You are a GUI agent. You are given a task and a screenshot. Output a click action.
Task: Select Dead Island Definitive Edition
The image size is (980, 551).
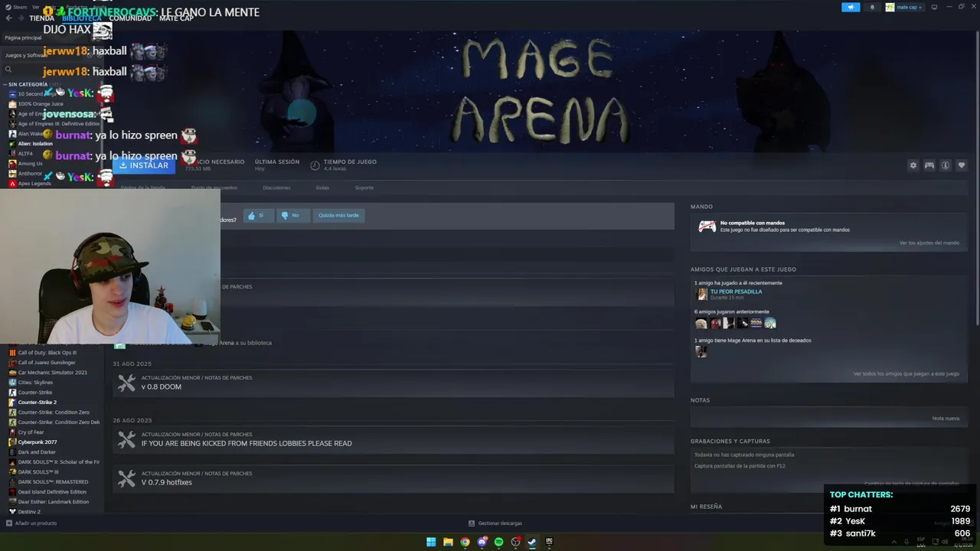point(52,492)
